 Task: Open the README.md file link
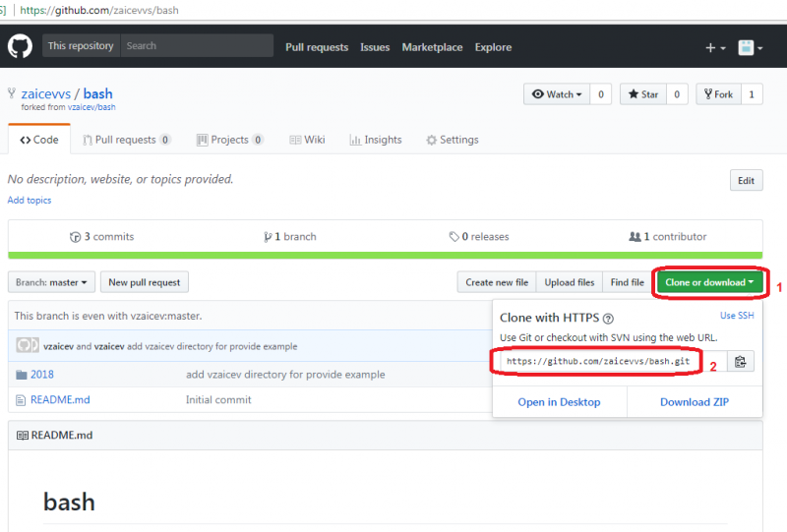pyautogui.click(x=60, y=399)
